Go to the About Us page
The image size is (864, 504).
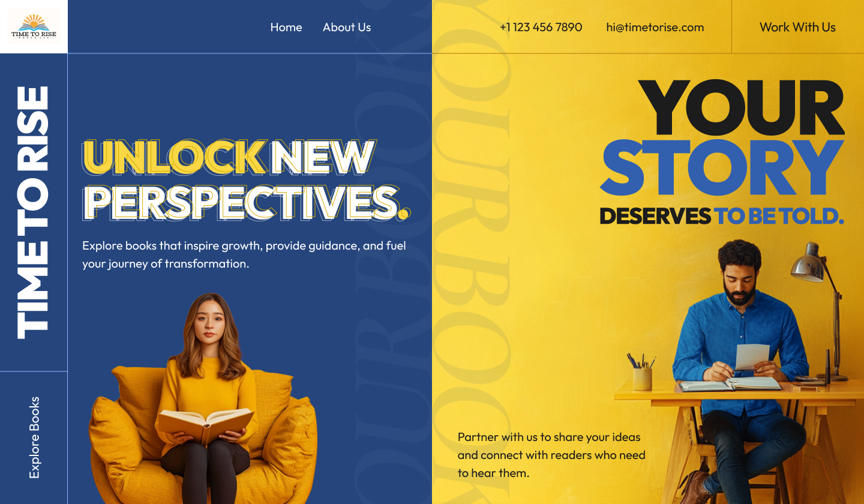pos(347,27)
